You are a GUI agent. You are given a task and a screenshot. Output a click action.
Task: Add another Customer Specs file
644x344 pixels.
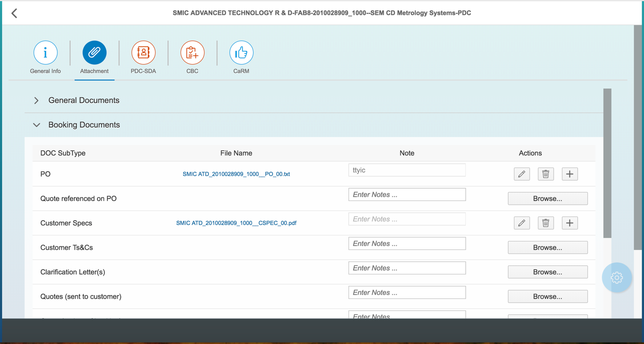pyautogui.click(x=570, y=223)
